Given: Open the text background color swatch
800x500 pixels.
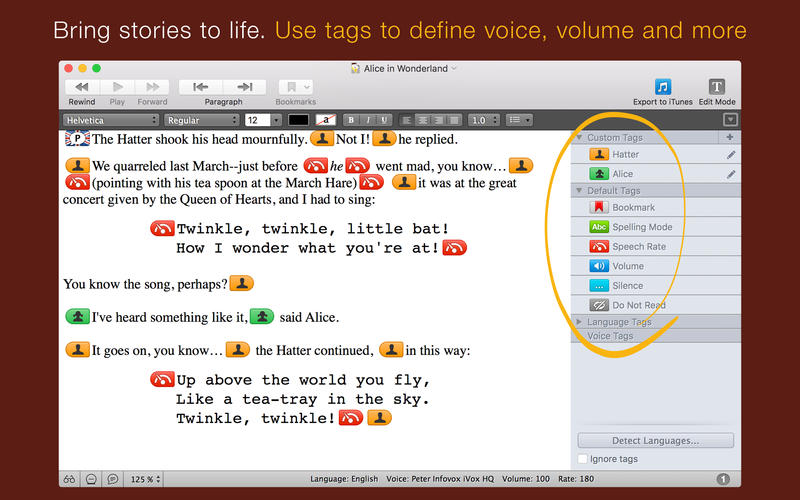Looking at the screenshot, I should (x=326, y=120).
